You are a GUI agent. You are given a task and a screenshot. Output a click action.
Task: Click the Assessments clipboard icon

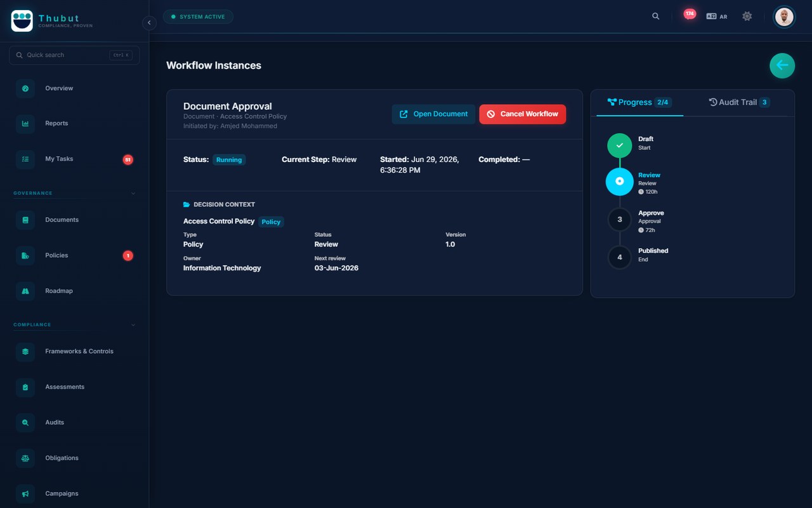click(25, 387)
